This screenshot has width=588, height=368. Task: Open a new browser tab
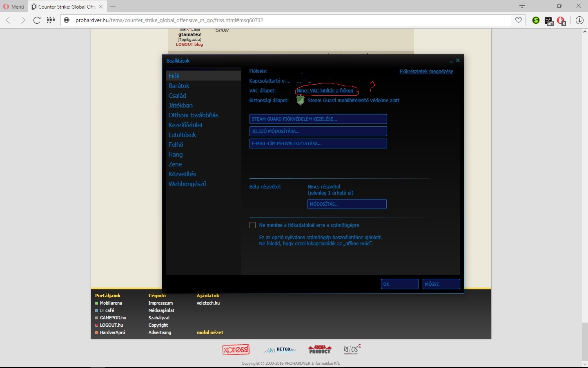113,7
